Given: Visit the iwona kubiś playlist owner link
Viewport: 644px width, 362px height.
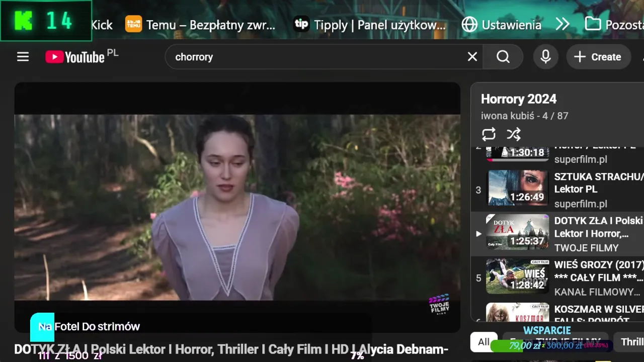Looking at the screenshot, I should pos(508,116).
